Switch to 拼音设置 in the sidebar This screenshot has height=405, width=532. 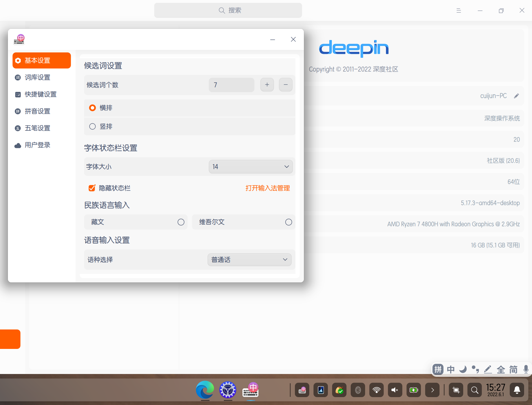(x=42, y=111)
